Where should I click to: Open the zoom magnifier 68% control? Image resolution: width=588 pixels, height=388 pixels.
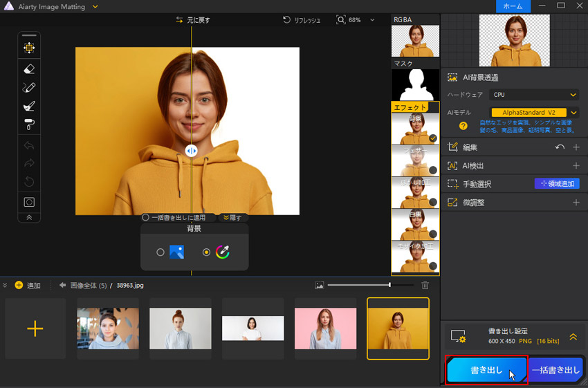[x=349, y=20]
